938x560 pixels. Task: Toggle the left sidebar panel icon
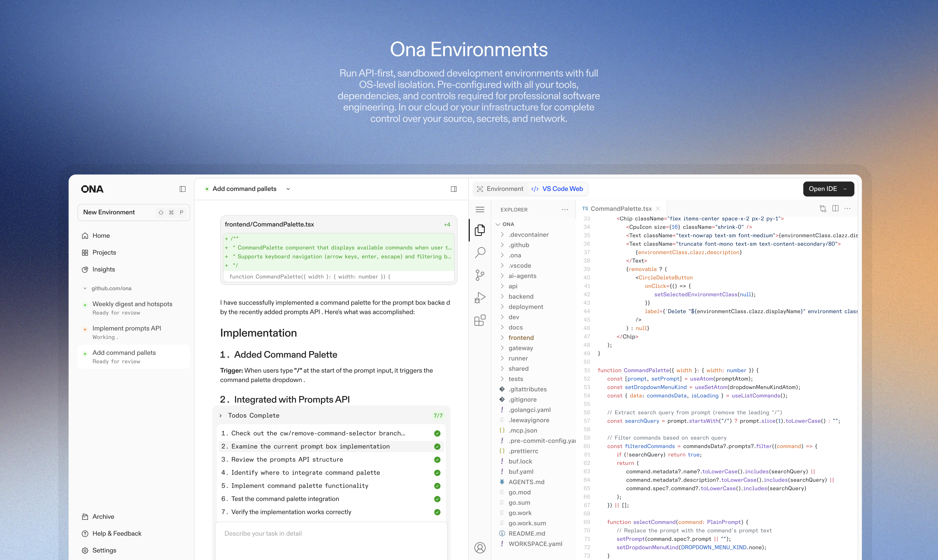click(182, 189)
